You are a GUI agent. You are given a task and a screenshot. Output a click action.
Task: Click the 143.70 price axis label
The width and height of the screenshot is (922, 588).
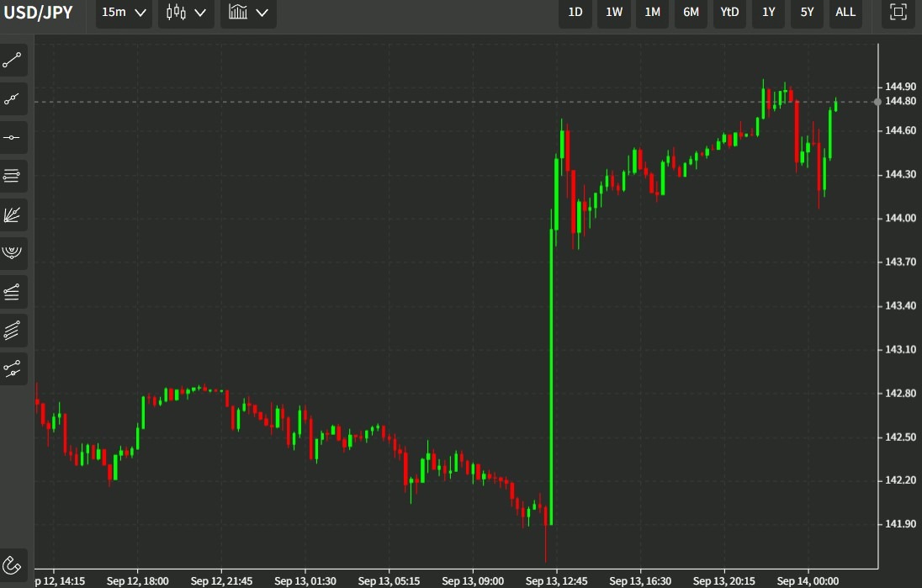(900, 262)
